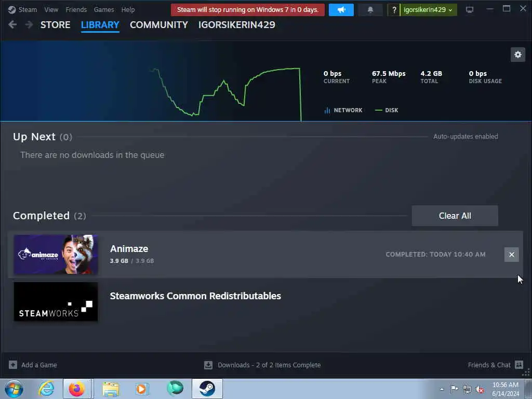Select the Animaze title
532x399 pixels.
click(129, 249)
